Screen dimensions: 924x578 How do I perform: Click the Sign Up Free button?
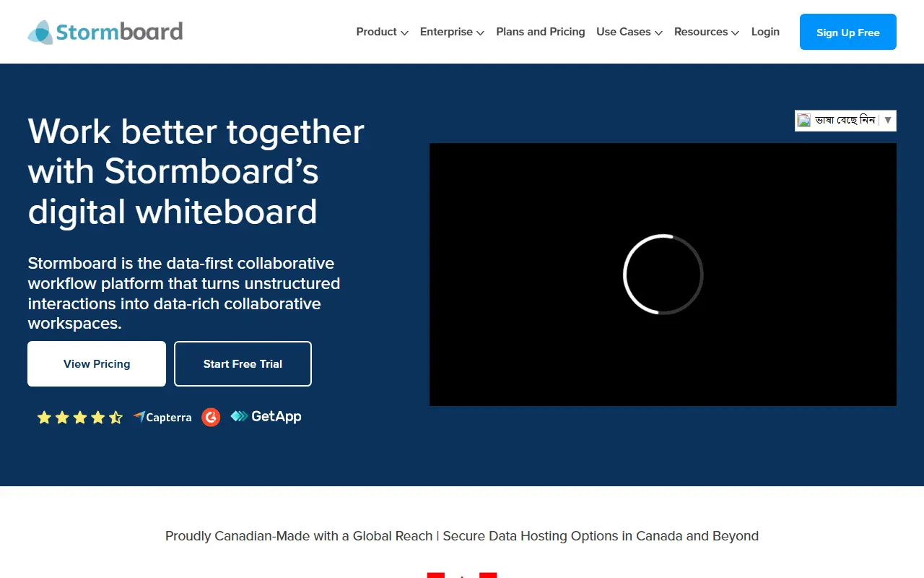click(x=848, y=32)
